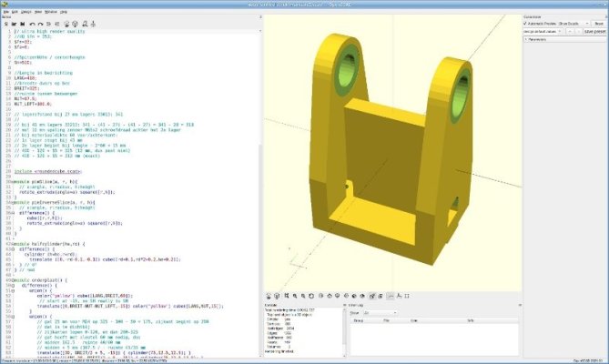The image size is (609, 364).
Task: Run Preview from the editor toolbar
Action: pyautogui.click(x=66, y=24)
